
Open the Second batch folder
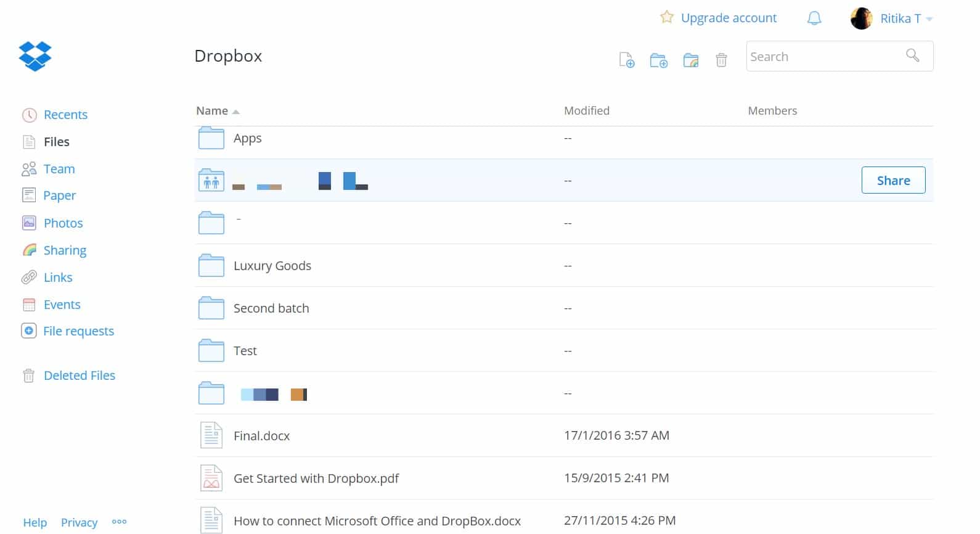271,308
